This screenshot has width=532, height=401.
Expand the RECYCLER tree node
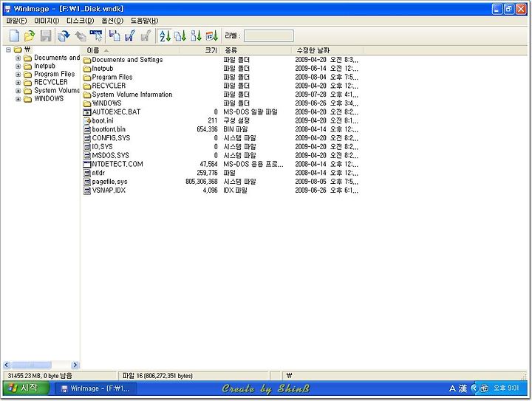(x=18, y=83)
